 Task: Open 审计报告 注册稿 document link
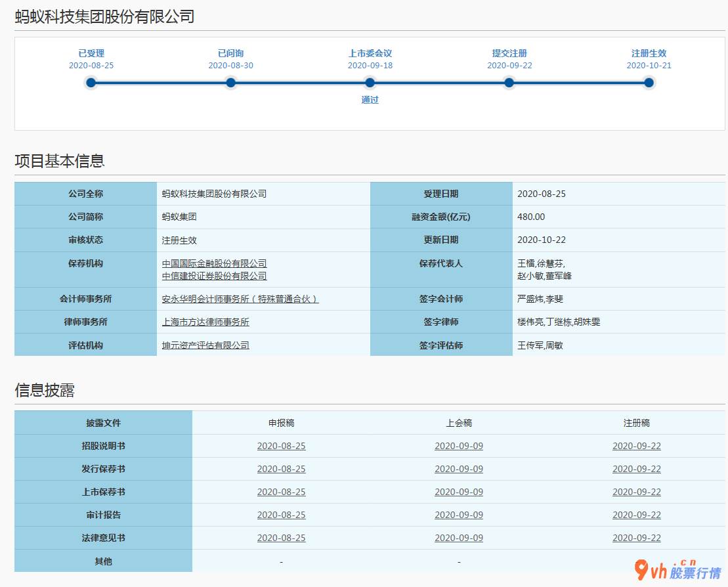[x=637, y=515]
